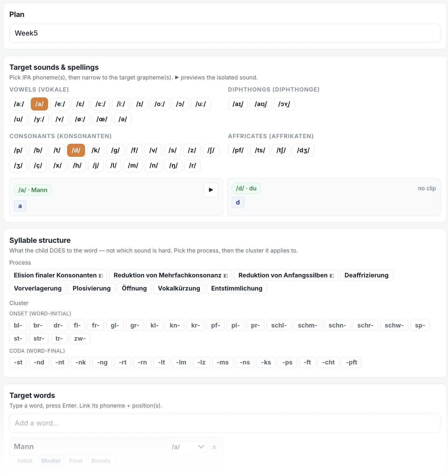The height and width of the screenshot is (476, 448).
Task: Choose the Elision finaler Konsonanten process
Action: pos(58,275)
